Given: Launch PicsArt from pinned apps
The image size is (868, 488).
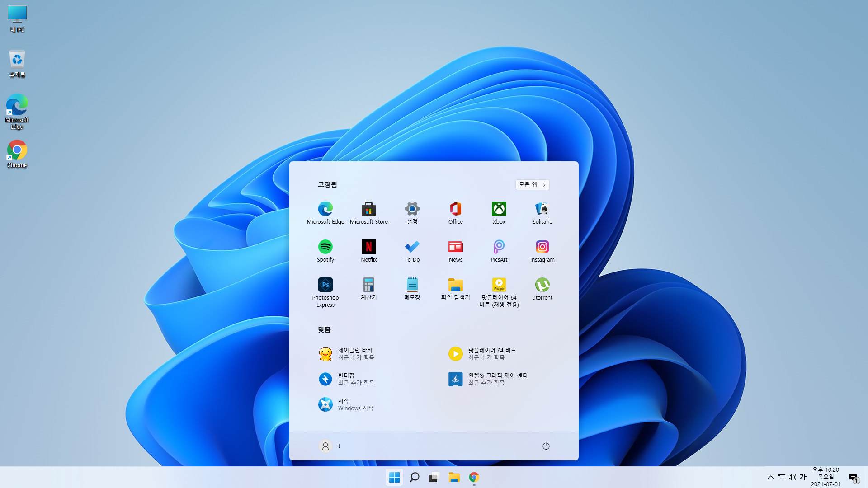Looking at the screenshot, I should click(499, 251).
